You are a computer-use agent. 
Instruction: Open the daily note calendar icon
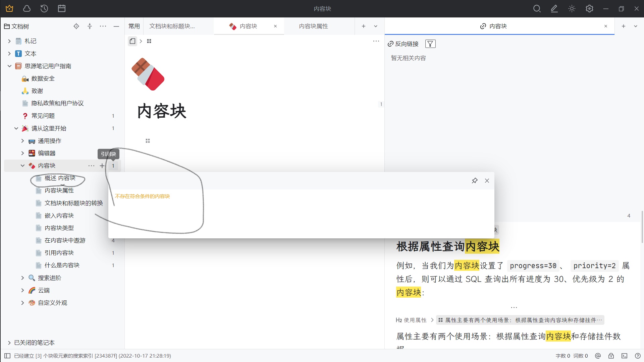click(x=62, y=9)
